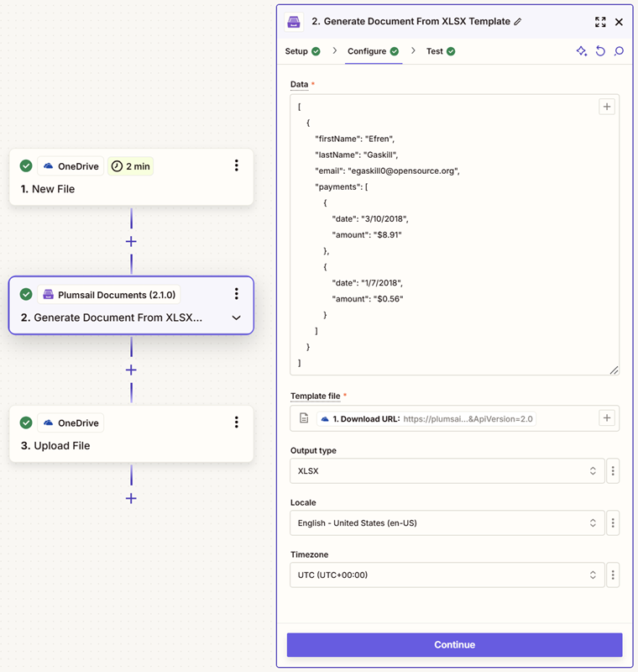This screenshot has width=638, height=672.
Task: Click the Plumsail icon in the panel header
Action: click(294, 22)
